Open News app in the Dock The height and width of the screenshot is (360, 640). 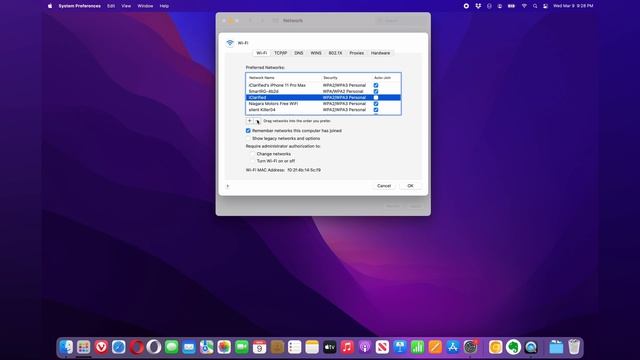382,347
